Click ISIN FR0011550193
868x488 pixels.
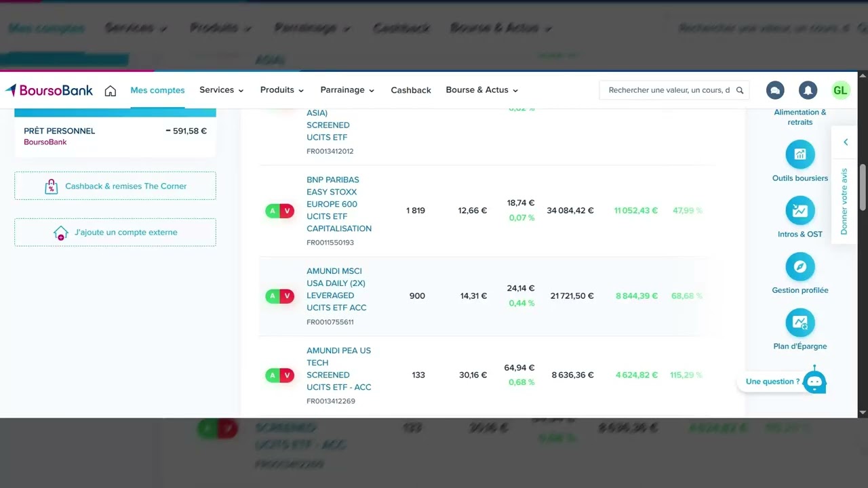(x=330, y=243)
